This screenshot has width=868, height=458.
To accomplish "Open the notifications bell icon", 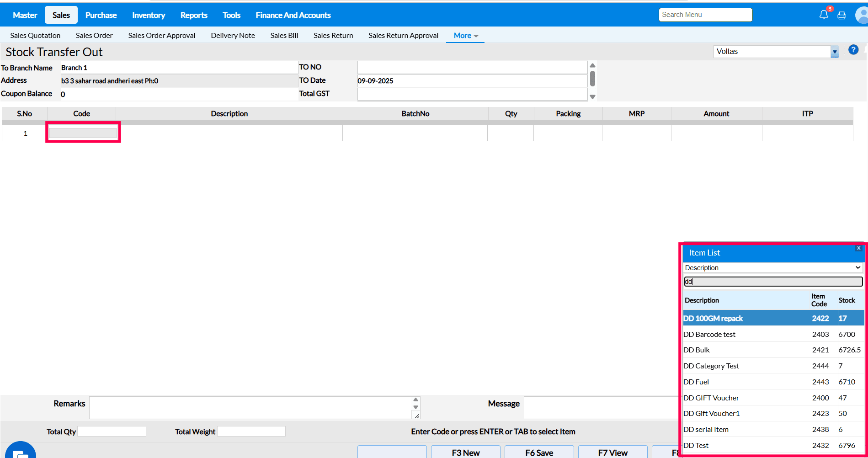I will (x=823, y=15).
